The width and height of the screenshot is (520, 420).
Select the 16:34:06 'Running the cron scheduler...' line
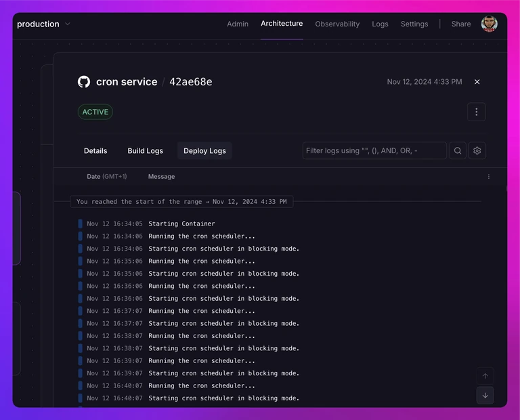click(x=202, y=236)
